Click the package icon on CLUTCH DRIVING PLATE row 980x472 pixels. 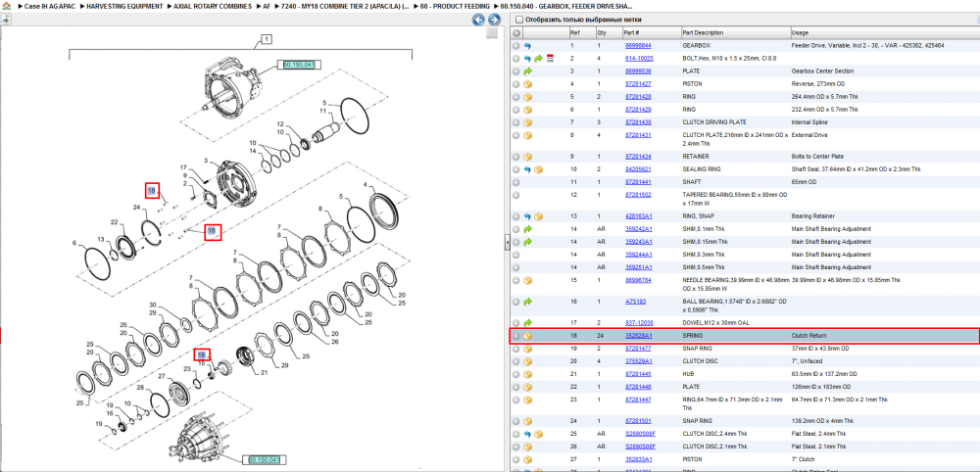tap(527, 122)
